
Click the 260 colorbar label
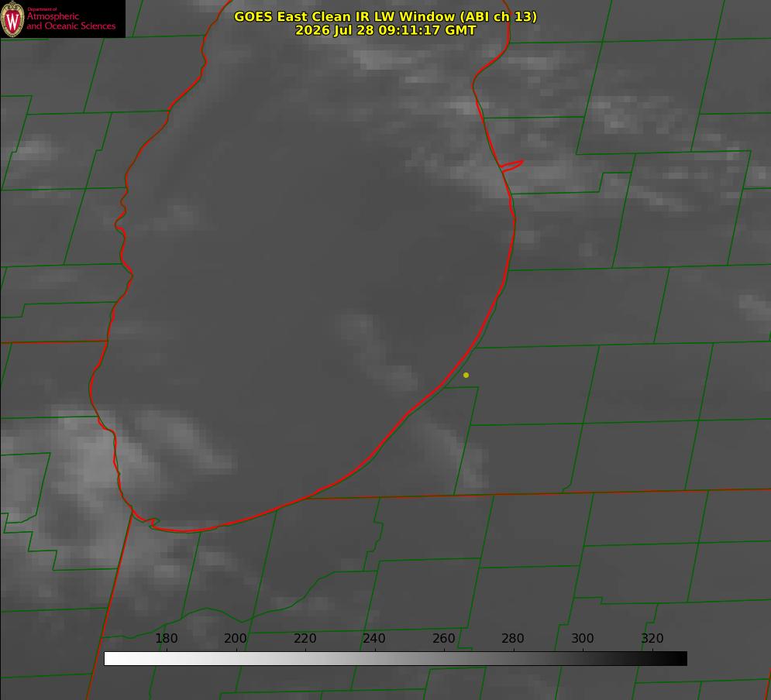(x=443, y=638)
